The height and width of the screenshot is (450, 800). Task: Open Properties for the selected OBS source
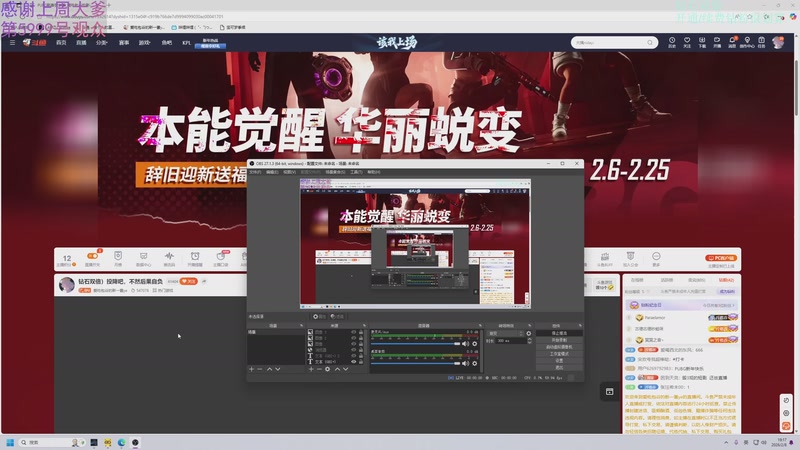coord(319,316)
